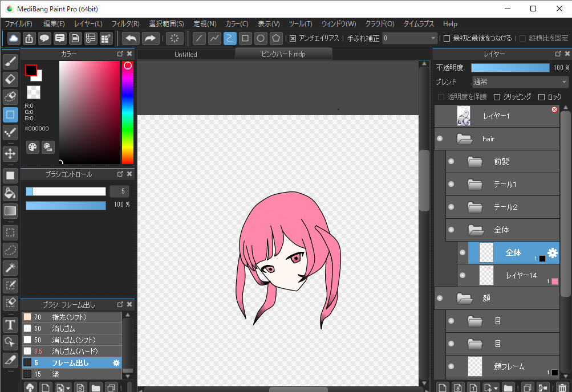Open brush add dropdown arrow at bottom
Image resolution: width=572 pixels, height=392 pixels.
[x=68, y=389]
